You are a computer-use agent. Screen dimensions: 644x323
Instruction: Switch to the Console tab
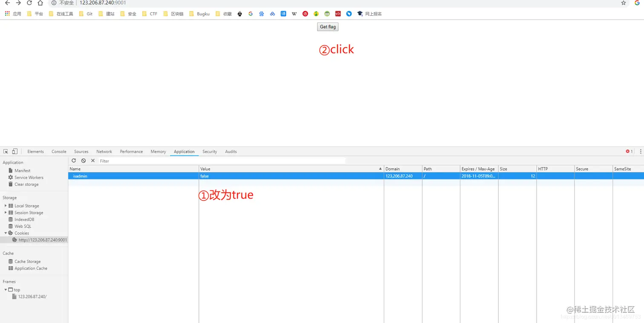[59, 152]
